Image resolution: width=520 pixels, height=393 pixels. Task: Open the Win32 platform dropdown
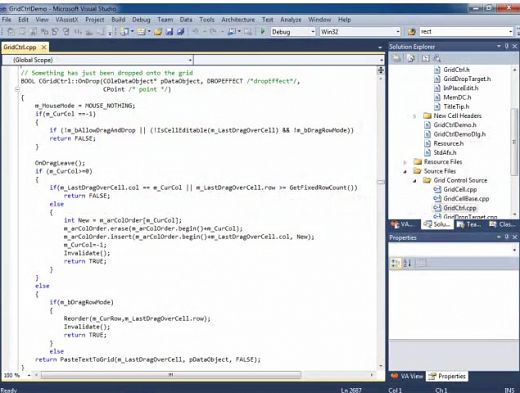point(360,32)
